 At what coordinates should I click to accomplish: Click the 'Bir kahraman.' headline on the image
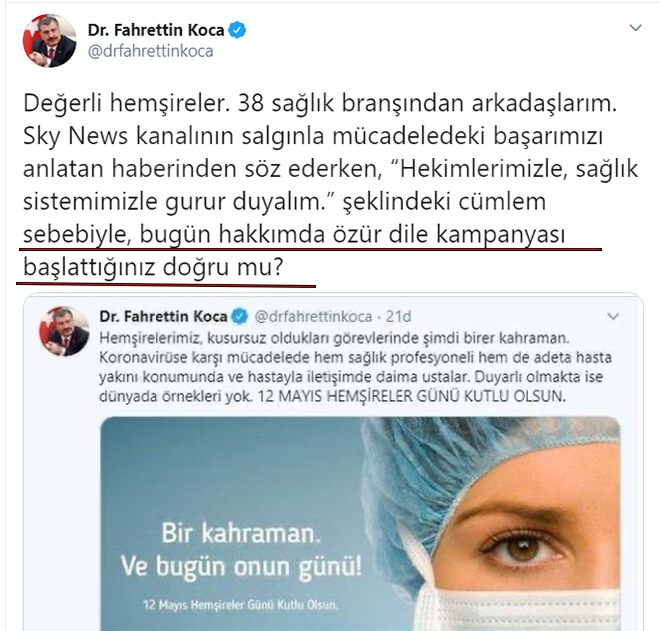pos(241,533)
